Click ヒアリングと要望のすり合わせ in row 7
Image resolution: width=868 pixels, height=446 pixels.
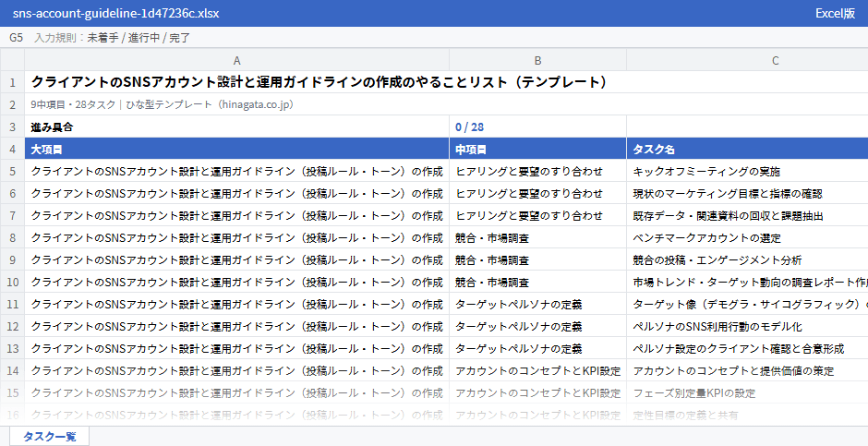(537, 215)
